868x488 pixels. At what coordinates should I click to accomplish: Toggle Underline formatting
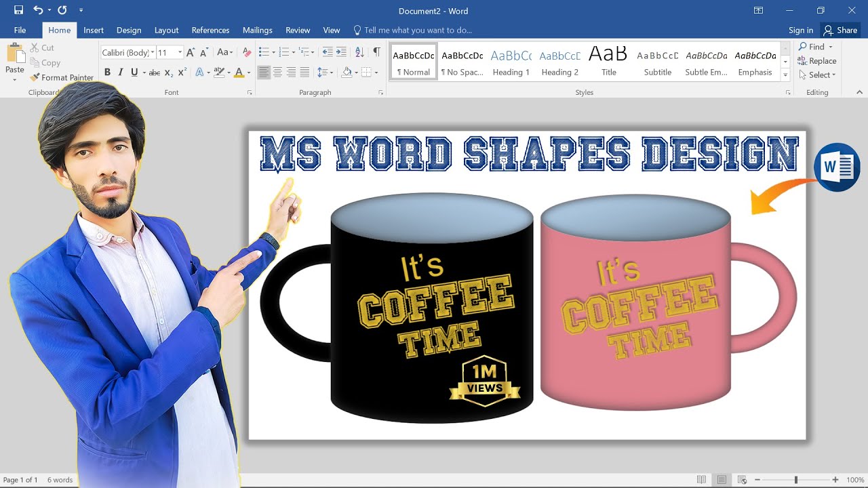(134, 73)
